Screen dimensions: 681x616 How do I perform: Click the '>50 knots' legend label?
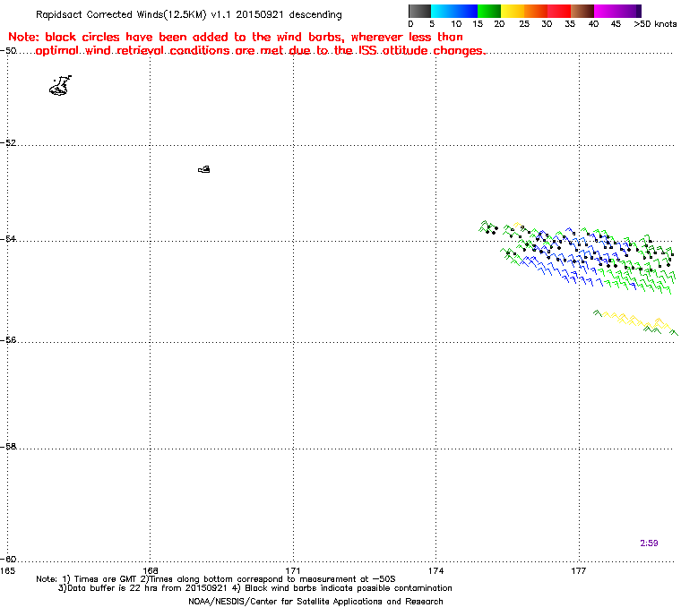pos(655,24)
